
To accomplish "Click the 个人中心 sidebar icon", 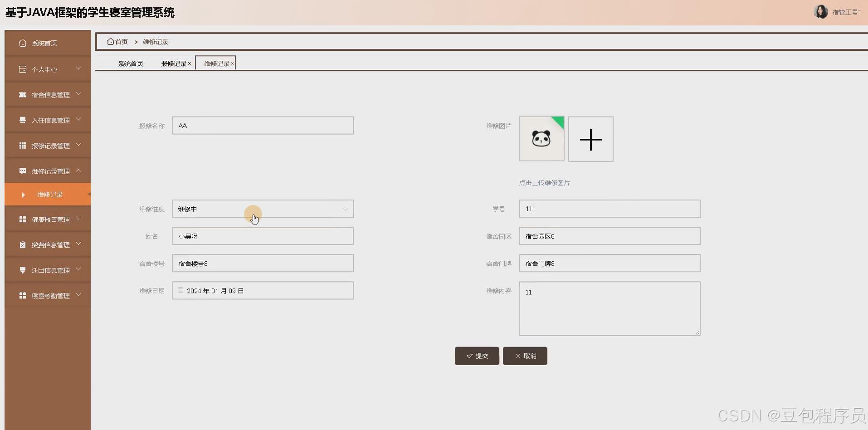I will coord(23,69).
